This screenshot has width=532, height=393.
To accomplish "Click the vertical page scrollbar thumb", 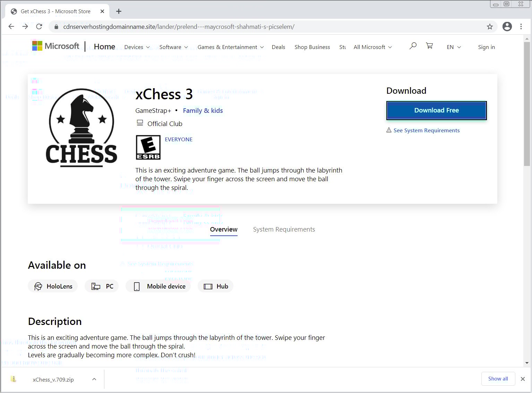I will coord(527,104).
